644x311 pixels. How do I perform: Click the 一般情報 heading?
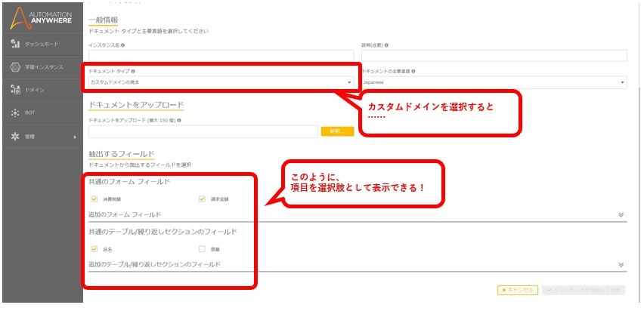(103, 20)
